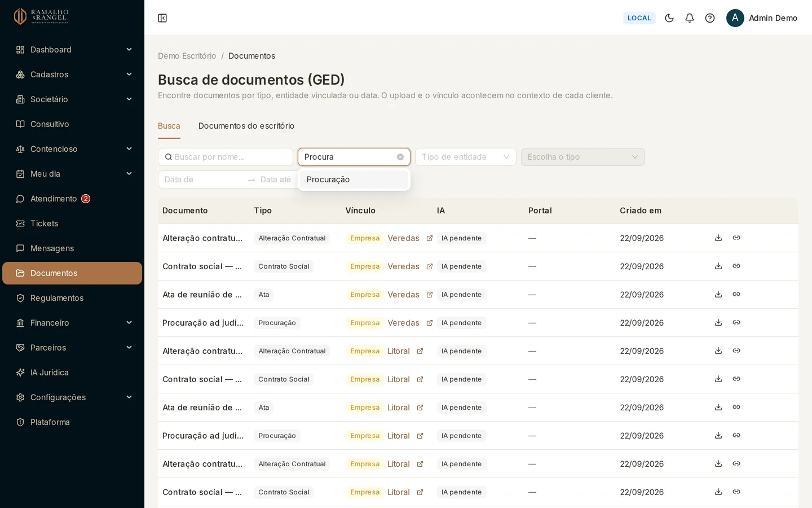Click the Portal column header
Screen dimensions: 812x508
[x=540, y=211]
